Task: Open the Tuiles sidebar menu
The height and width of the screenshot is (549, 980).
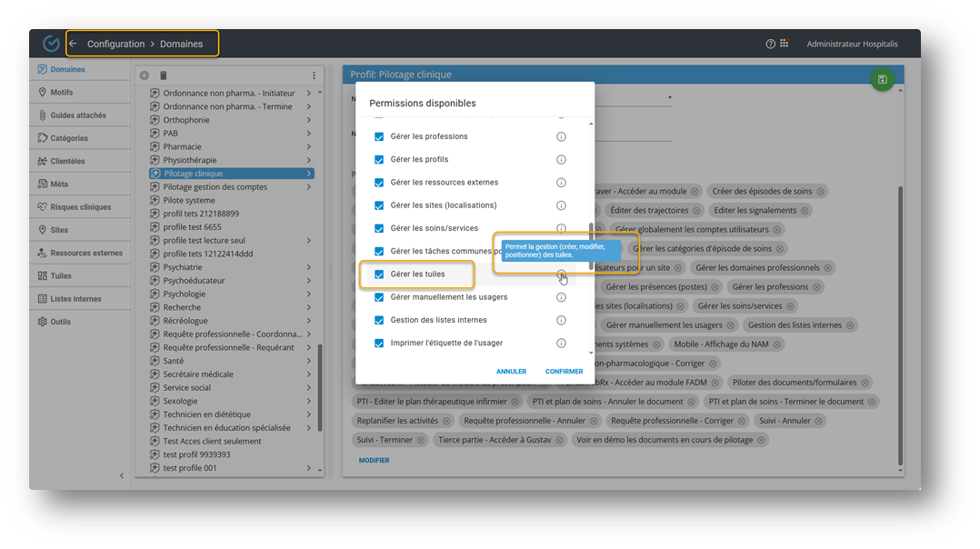Action: pyautogui.click(x=61, y=275)
